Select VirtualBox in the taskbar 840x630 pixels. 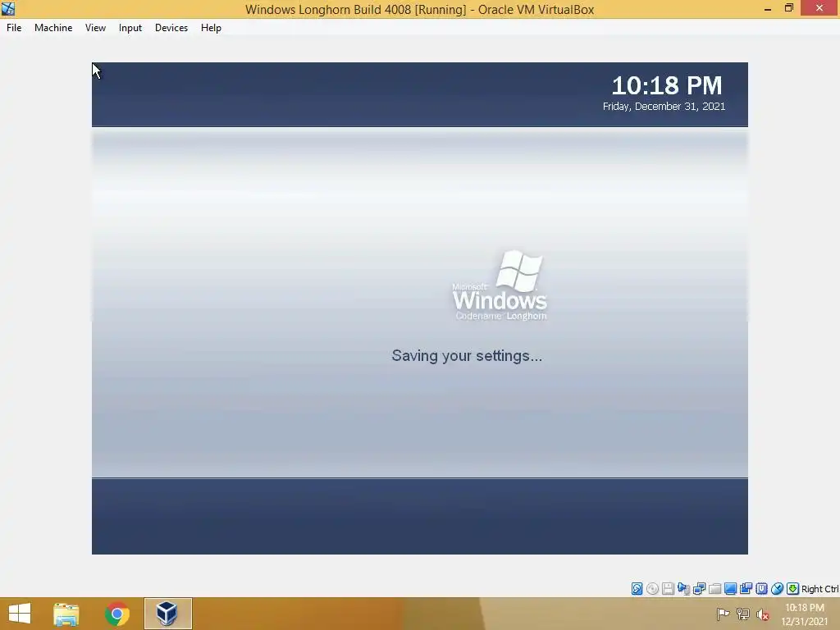(167, 614)
